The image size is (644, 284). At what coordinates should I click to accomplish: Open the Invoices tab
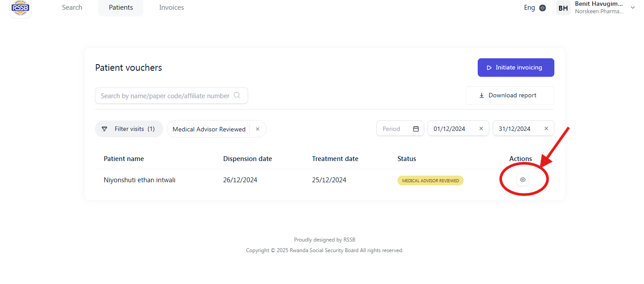tap(172, 8)
